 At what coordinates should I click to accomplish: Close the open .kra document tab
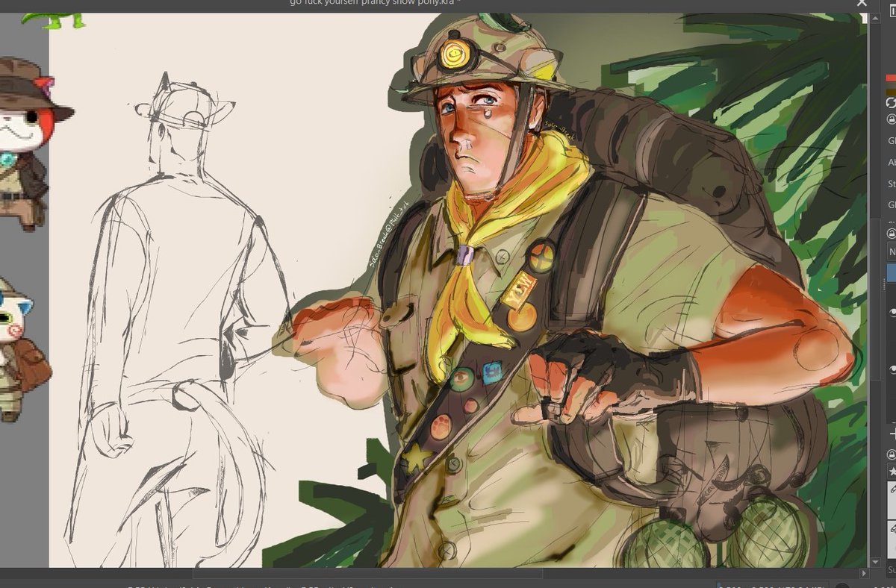[862, 3]
